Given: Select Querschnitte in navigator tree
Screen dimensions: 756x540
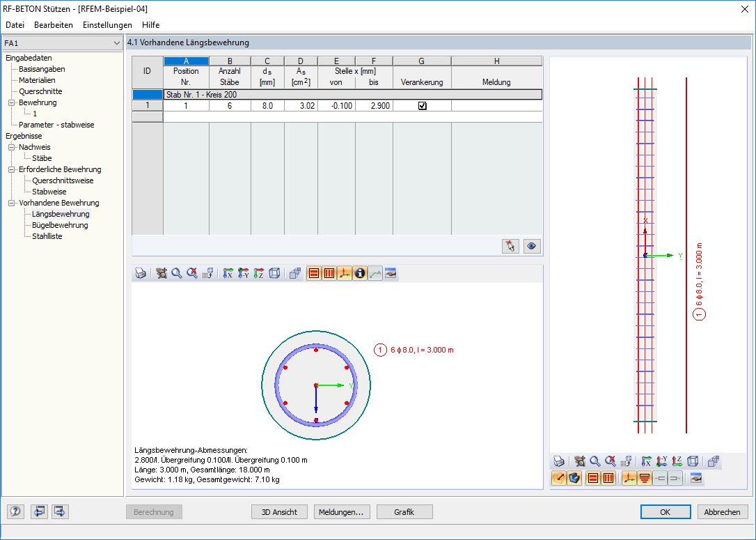Looking at the screenshot, I should pyautogui.click(x=40, y=91).
